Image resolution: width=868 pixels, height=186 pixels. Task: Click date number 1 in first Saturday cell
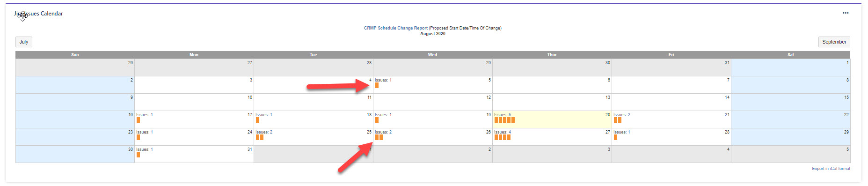(847, 63)
